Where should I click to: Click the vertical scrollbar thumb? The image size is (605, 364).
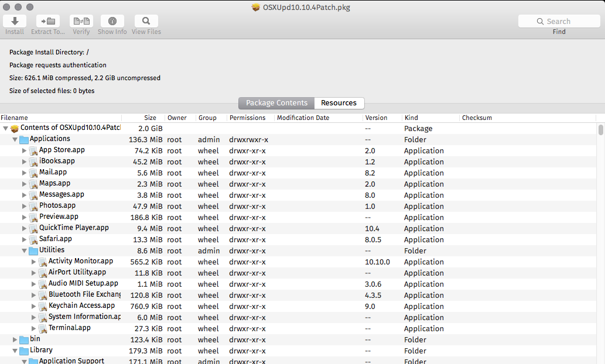tap(601, 129)
